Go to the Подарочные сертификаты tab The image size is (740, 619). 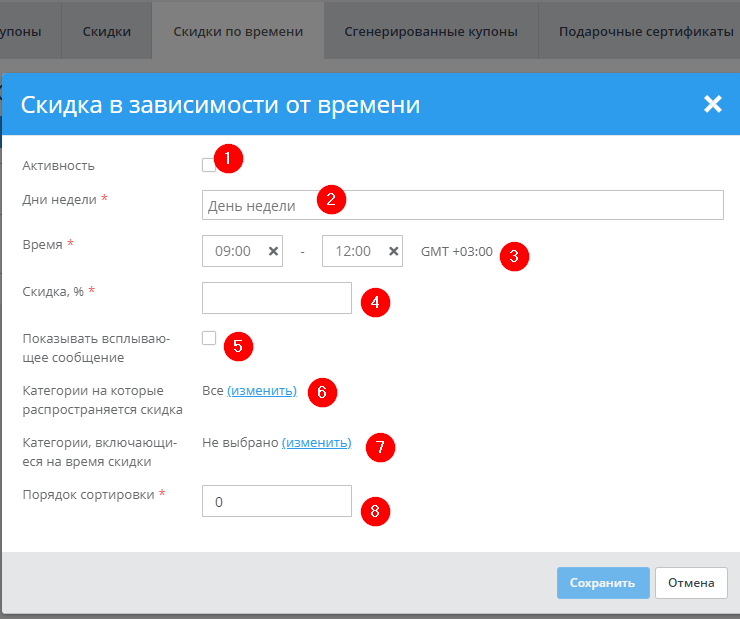(646, 32)
